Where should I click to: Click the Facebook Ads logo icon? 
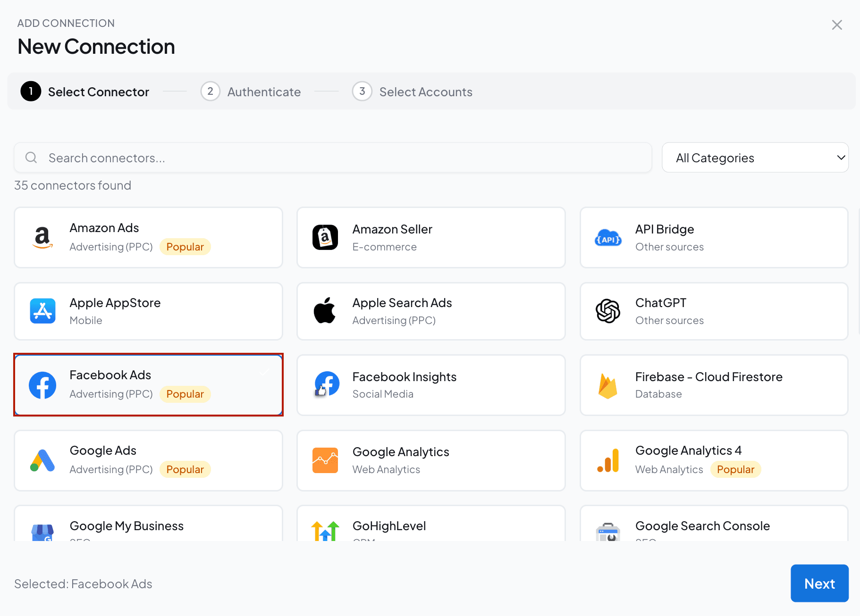42,385
